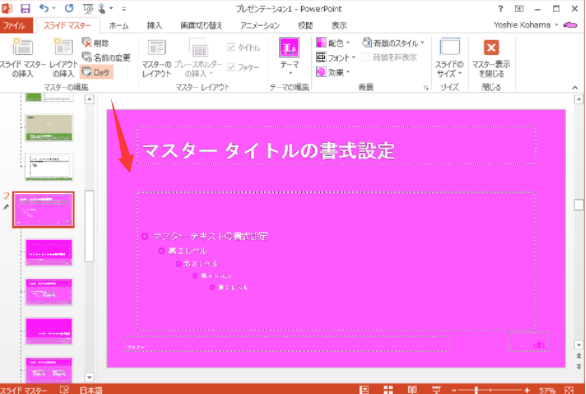The height and width of the screenshot is (394, 586).
Task: Click the zoom out minus button
Action: [454, 390]
